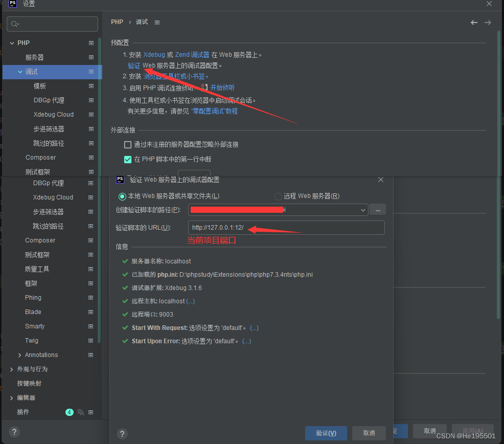This screenshot has width=504, height=444.
Task: Uncheck break at first line in PHP scripts
Action: click(x=128, y=159)
